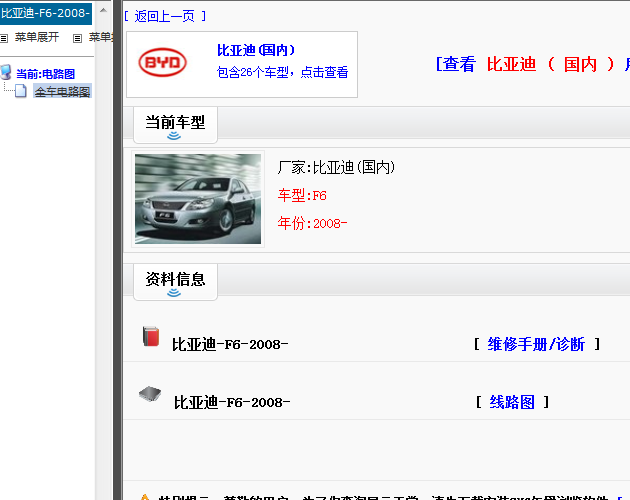
Task: Click the computer icon beside 当前:电路图
Action: [6, 72]
